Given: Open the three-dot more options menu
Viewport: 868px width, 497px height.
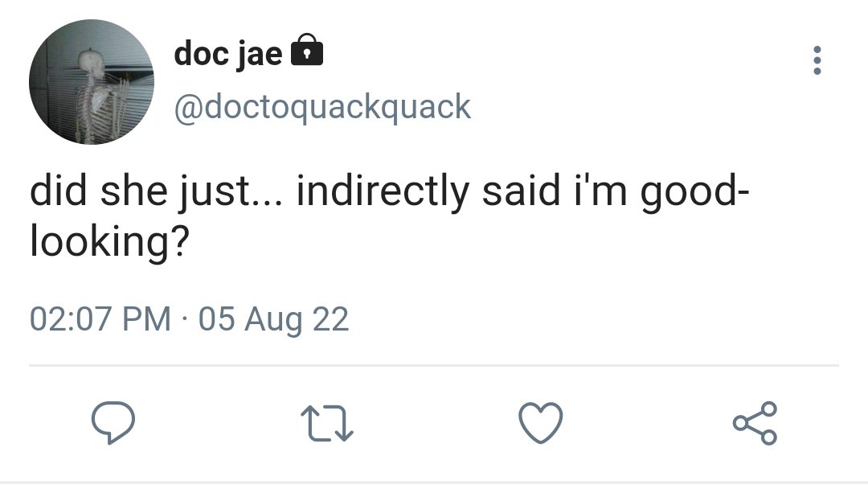Looking at the screenshot, I should click(817, 60).
